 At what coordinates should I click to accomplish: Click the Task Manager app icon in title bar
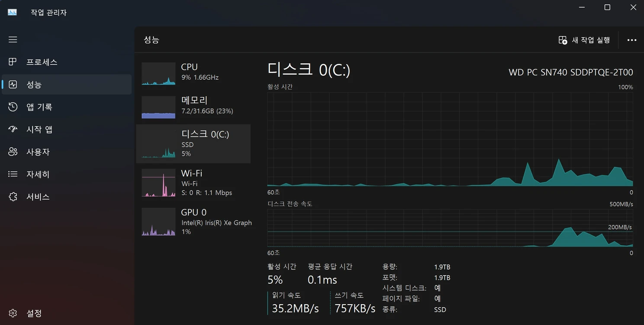coord(12,12)
